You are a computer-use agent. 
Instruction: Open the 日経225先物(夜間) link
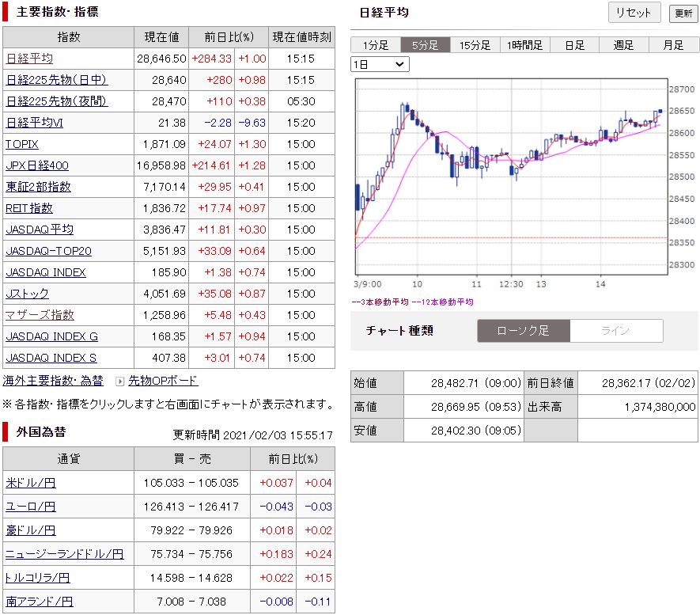[x=57, y=101]
